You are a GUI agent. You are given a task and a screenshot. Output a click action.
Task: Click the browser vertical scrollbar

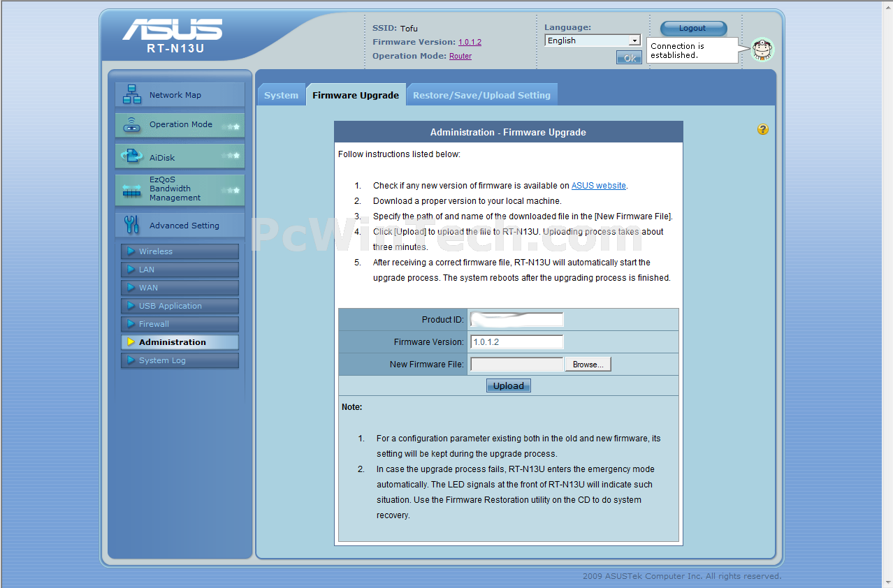coord(887,294)
